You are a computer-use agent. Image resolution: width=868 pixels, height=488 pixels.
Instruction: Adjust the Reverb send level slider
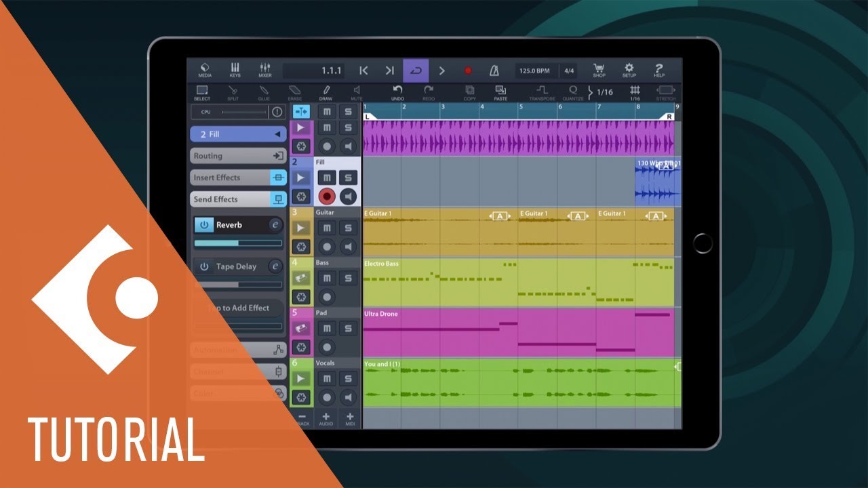(x=238, y=243)
